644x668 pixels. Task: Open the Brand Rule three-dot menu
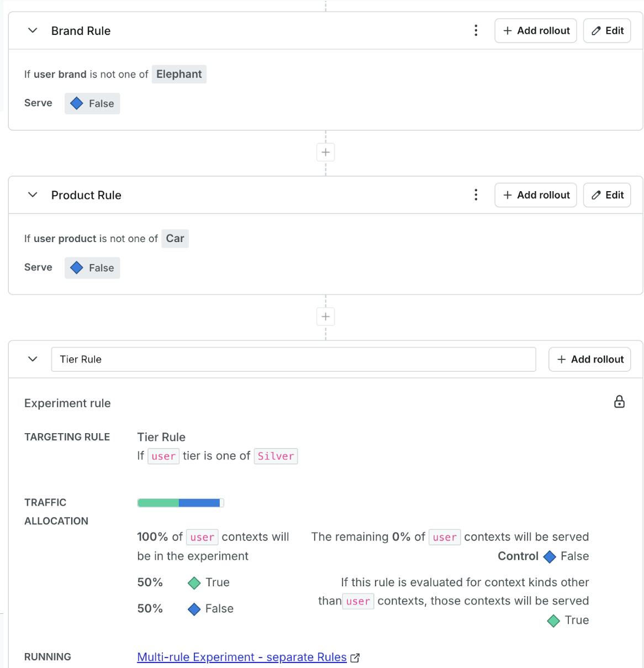pyautogui.click(x=476, y=31)
